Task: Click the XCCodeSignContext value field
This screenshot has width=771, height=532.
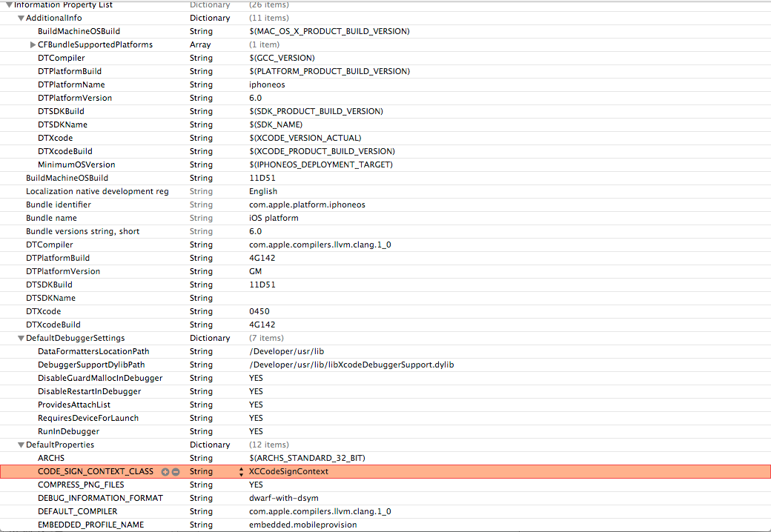Action: click(x=288, y=471)
